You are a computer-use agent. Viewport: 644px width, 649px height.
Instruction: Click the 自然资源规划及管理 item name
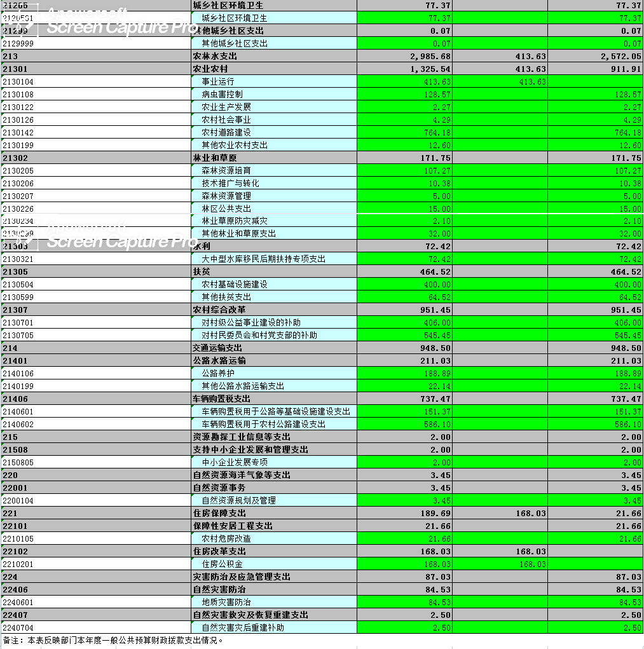coord(274,500)
